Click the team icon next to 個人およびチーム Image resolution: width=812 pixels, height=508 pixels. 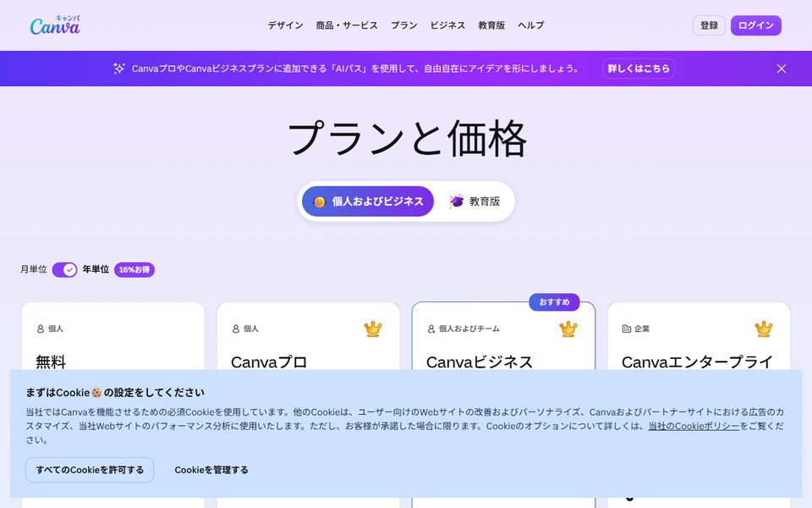[x=431, y=329]
